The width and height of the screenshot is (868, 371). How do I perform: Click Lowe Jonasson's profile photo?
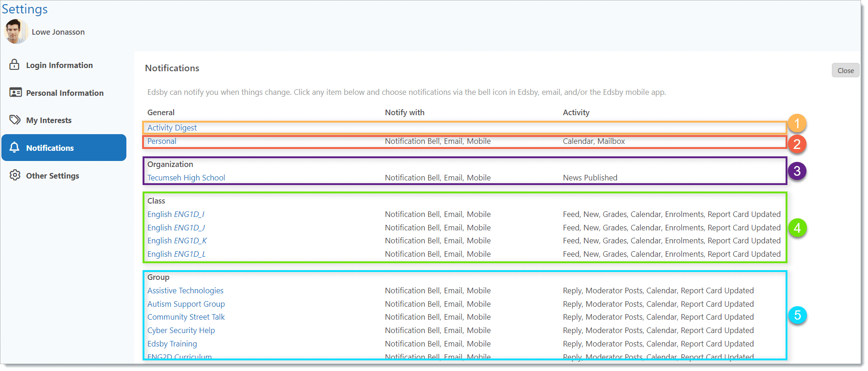point(15,31)
